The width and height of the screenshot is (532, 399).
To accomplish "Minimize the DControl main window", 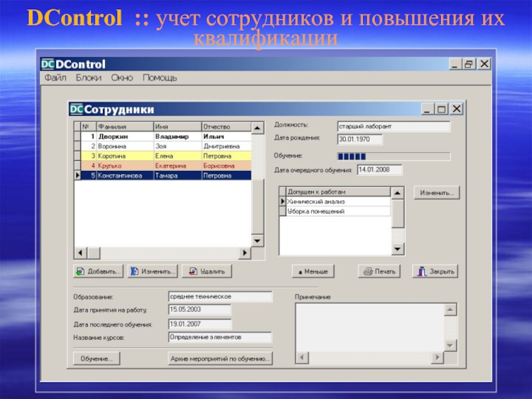I will click(x=455, y=64).
